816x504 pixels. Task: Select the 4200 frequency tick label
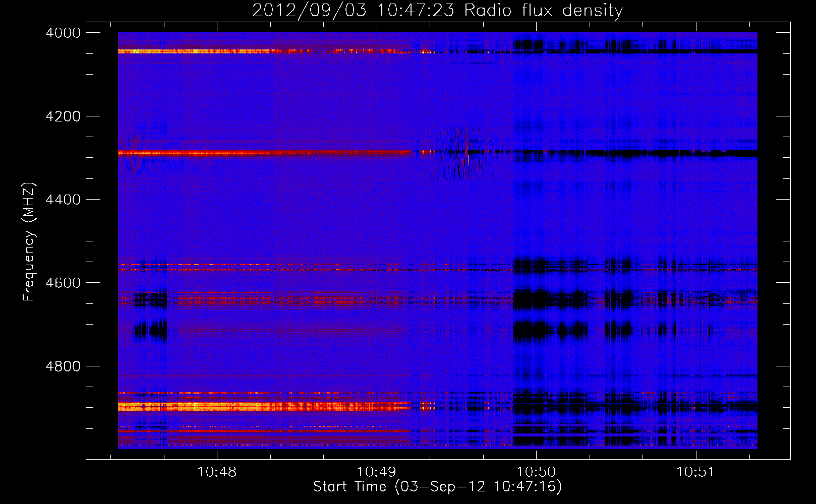[63, 116]
